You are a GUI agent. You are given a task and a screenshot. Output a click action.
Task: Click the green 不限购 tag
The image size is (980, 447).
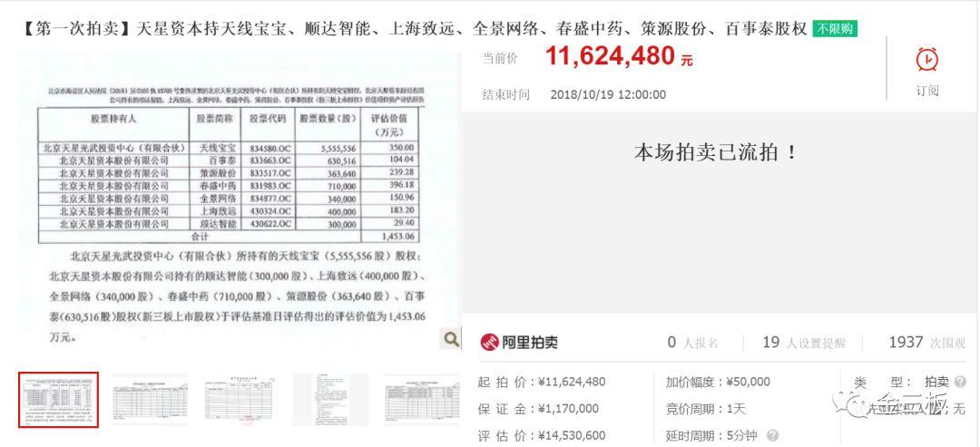point(835,29)
